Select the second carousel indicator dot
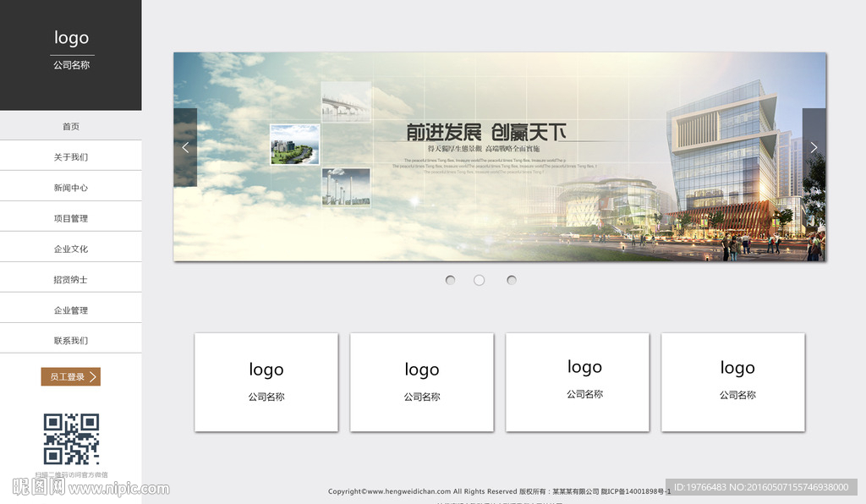The width and height of the screenshot is (866, 504). (479, 280)
